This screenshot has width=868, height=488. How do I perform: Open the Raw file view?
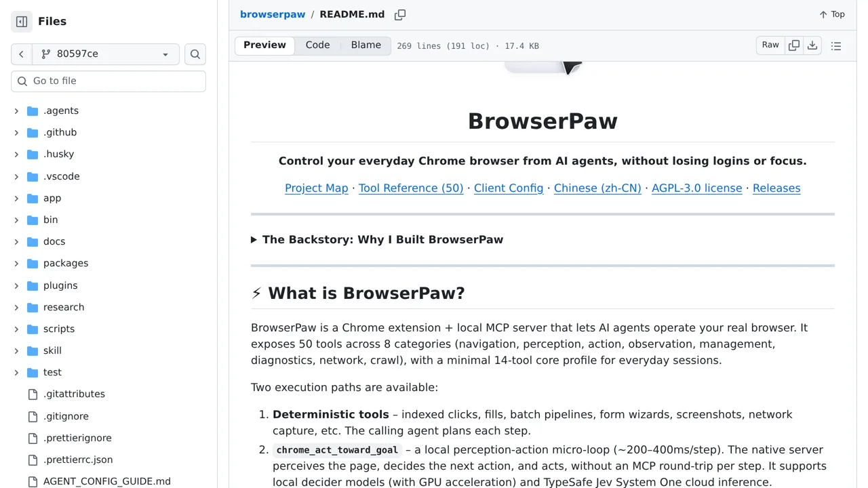[770, 45]
